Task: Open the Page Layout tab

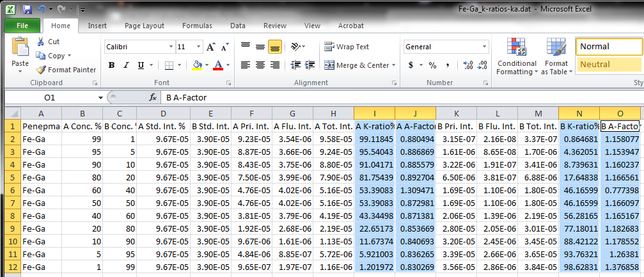Action: [144, 26]
